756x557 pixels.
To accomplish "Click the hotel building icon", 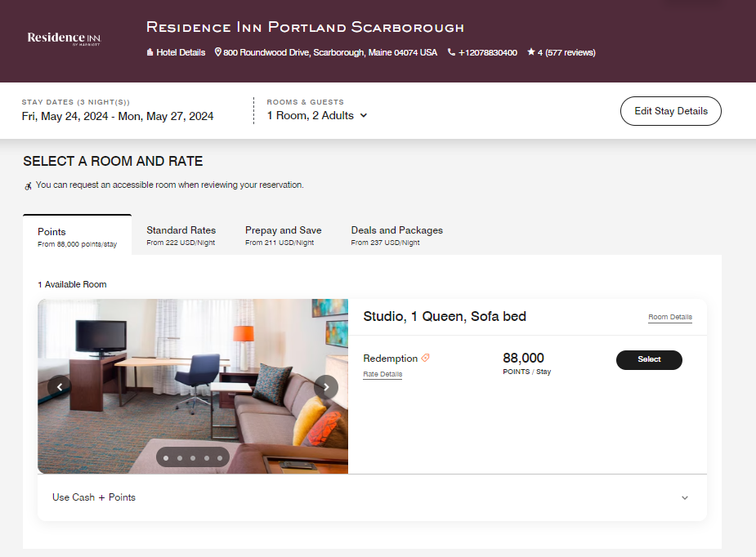I will 150,52.
